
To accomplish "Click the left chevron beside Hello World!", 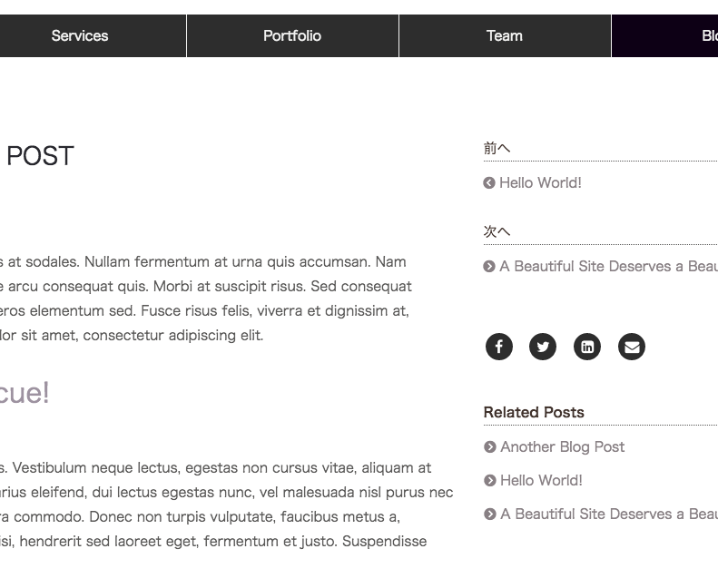I will pos(489,183).
